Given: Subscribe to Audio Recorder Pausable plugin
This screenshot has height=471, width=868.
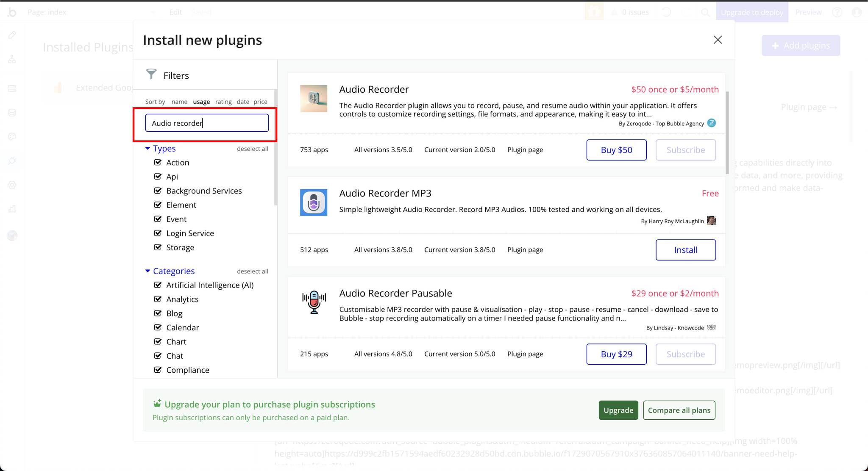Looking at the screenshot, I should pyautogui.click(x=686, y=354).
